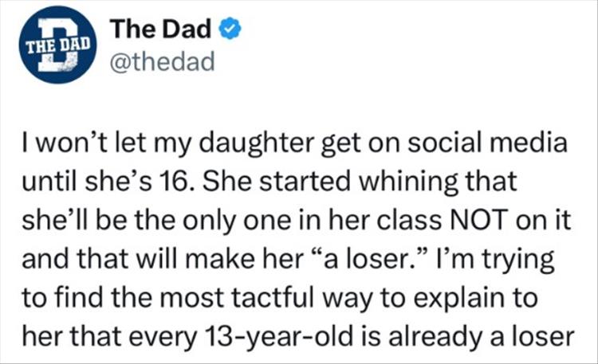The width and height of the screenshot is (598, 364).
Task: Open The Dad display name link
Action: click(x=162, y=29)
